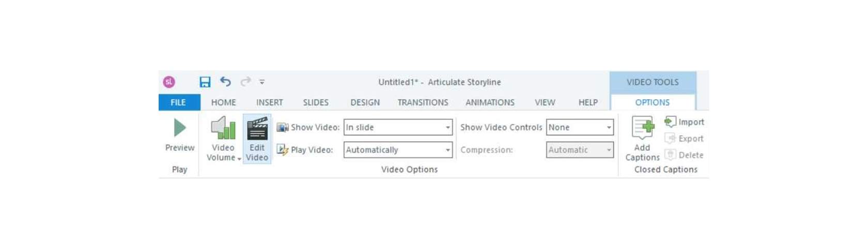
Task: Undo the last action
Action: coord(225,81)
